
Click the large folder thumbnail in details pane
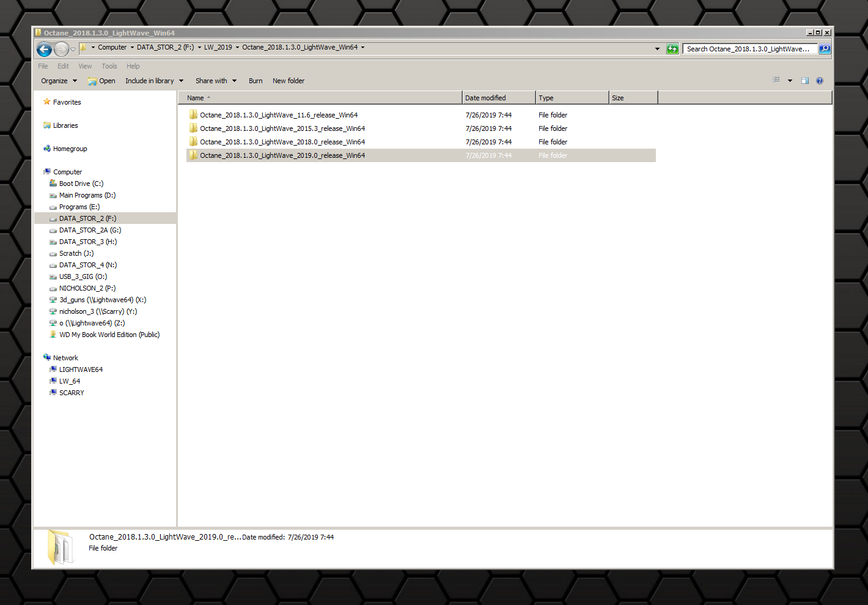[61, 547]
